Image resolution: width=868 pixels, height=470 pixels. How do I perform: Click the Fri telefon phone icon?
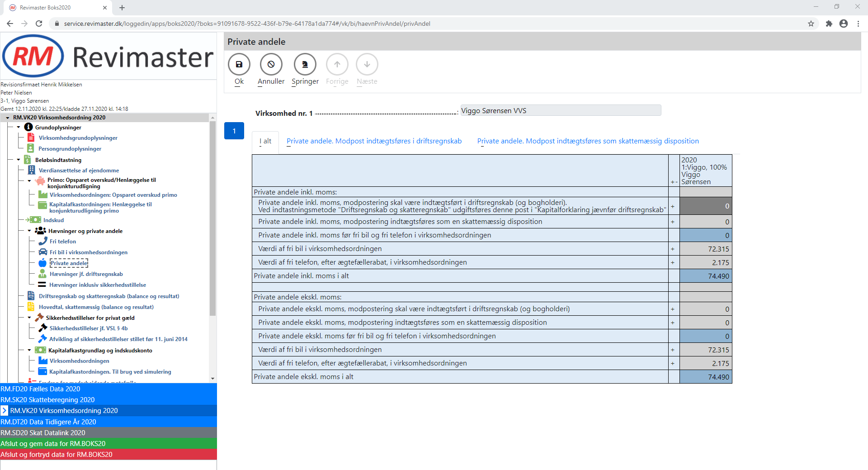43,241
